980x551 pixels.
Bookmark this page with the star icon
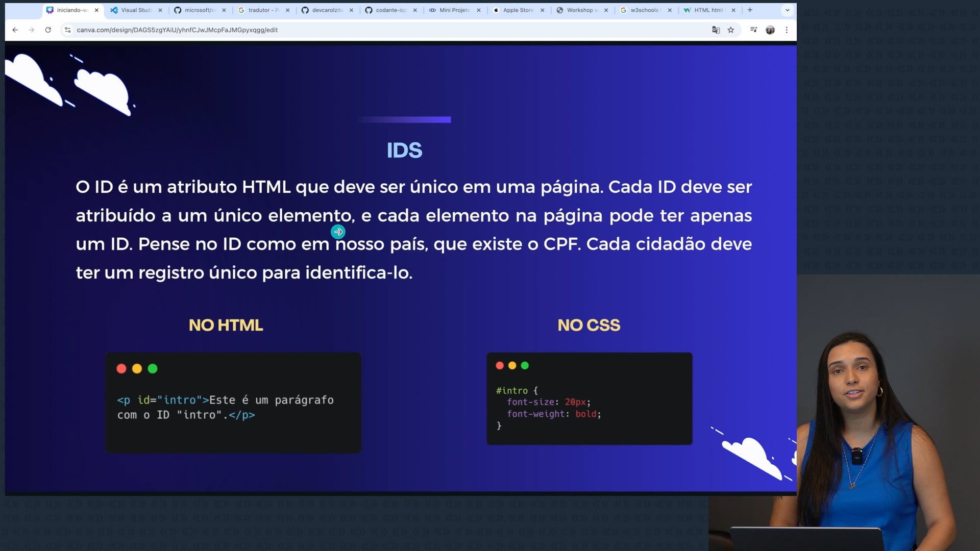pos(731,30)
